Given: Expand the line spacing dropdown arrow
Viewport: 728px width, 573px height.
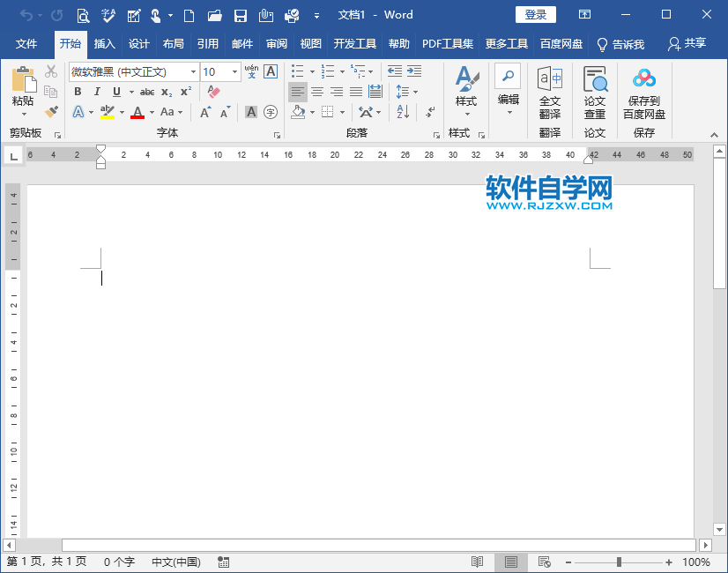Looking at the screenshot, I should coord(414,92).
